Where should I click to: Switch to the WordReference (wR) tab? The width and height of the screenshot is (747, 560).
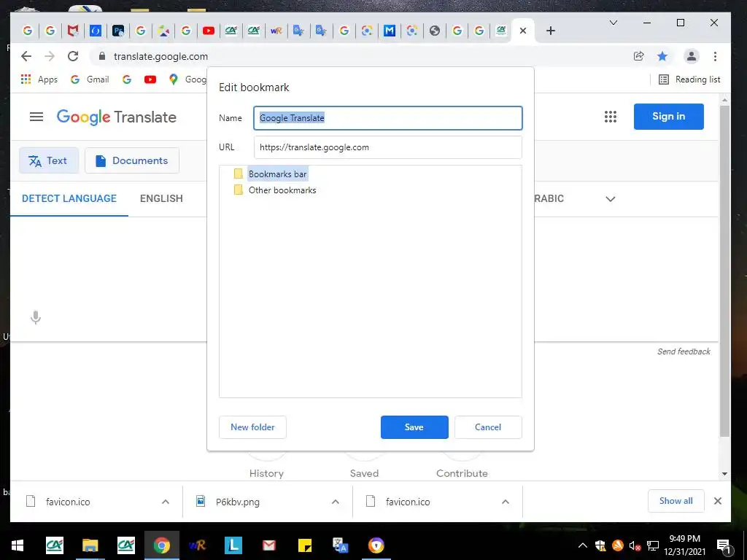(x=276, y=31)
